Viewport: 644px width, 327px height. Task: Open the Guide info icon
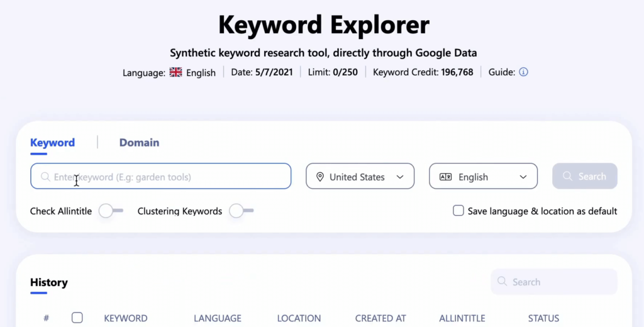pyautogui.click(x=523, y=72)
